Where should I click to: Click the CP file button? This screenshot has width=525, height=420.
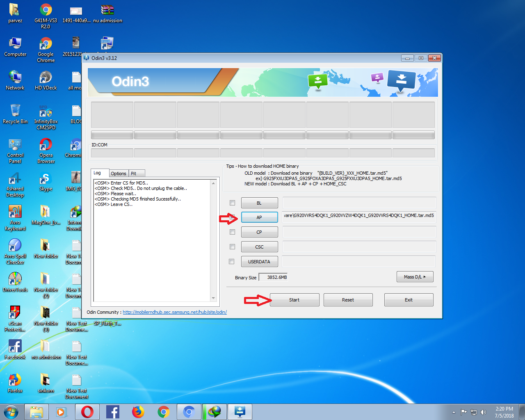(x=259, y=232)
